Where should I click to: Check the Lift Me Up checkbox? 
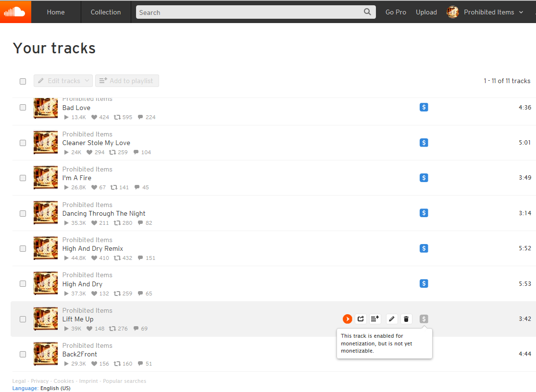[x=23, y=319]
